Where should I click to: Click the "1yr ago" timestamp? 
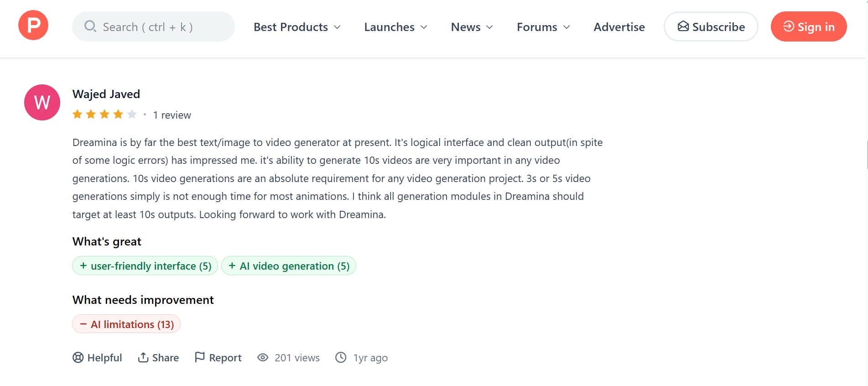click(x=370, y=358)
